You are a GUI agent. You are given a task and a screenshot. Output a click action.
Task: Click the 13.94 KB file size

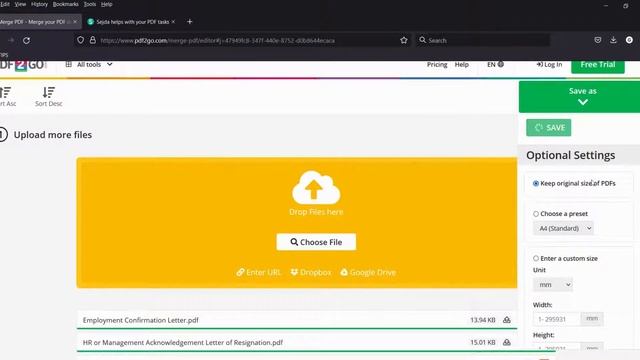[x=482, y=320]
